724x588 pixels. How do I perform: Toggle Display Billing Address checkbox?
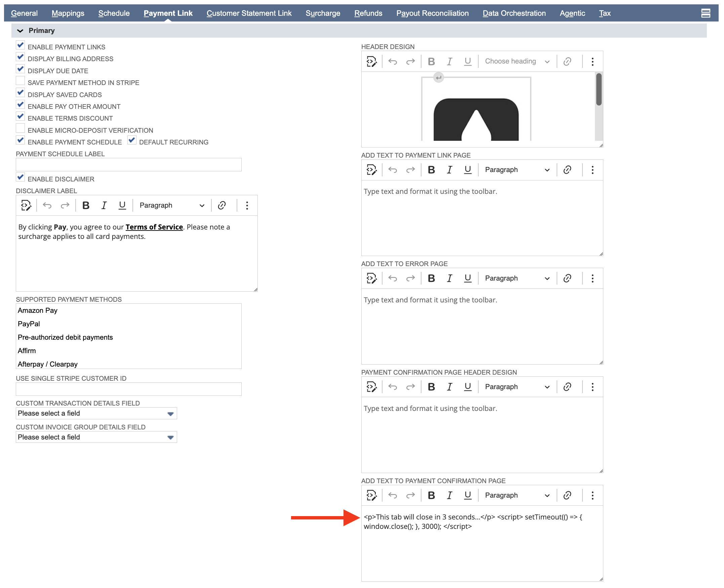pos(20,57)
